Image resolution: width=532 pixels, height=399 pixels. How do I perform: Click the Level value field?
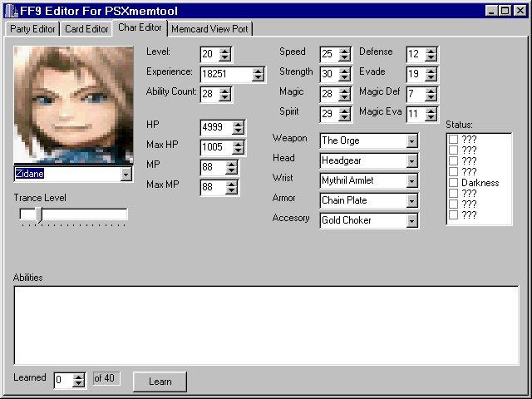(x=209, y=54)
